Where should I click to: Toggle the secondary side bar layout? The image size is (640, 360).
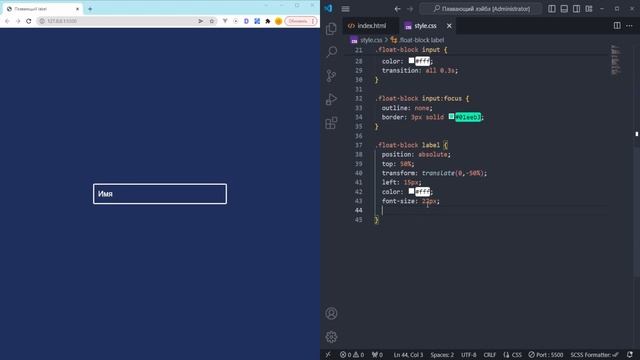click(x=576, y=9)
